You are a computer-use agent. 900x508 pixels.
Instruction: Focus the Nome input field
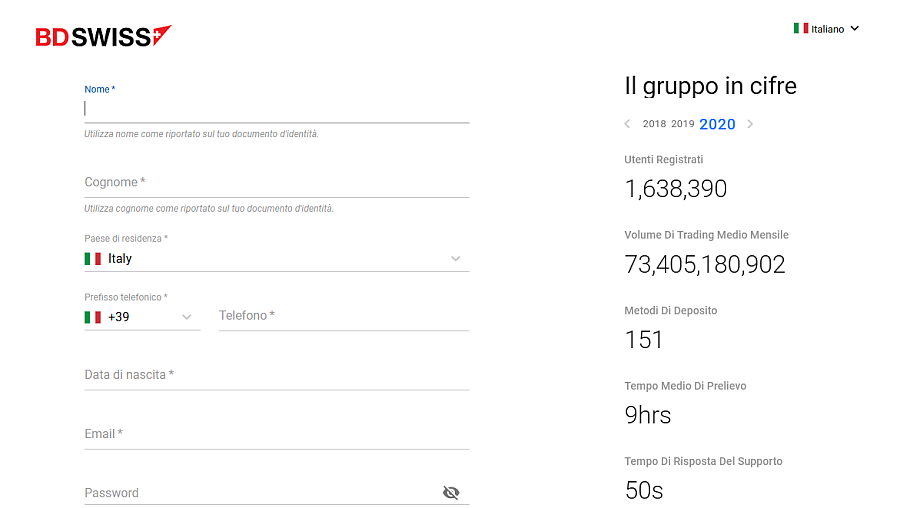point(276,109)
